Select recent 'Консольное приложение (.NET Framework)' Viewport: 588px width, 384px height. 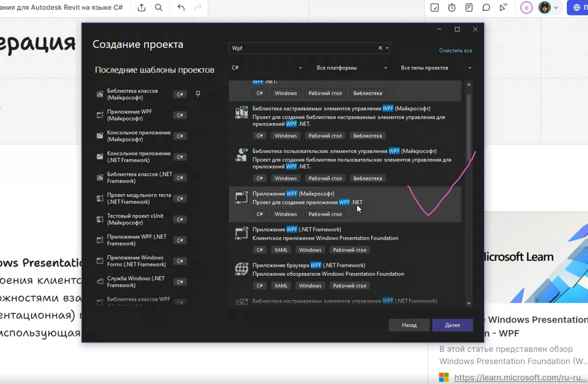coord(141,157)
